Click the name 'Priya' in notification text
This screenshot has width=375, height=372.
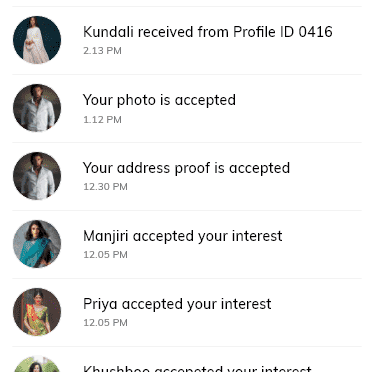point(100,304)
